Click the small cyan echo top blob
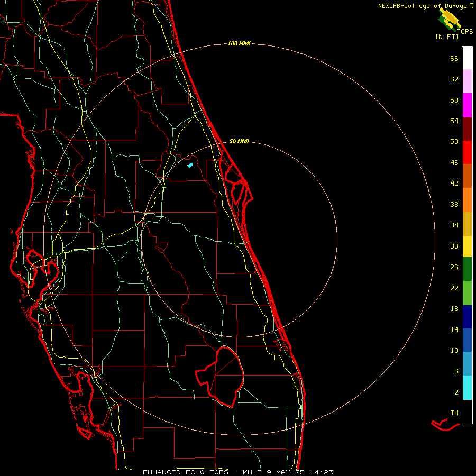476x476 pixels. click(190, 165)
